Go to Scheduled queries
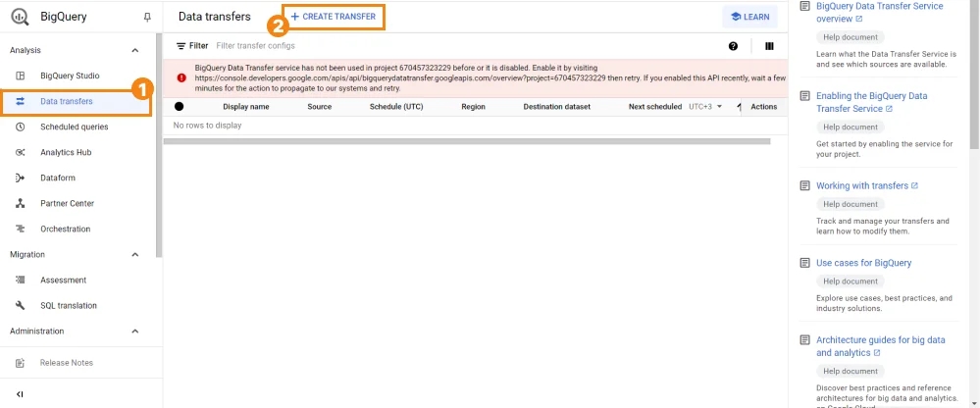This screenshot has height=408, width=980. 77,127
